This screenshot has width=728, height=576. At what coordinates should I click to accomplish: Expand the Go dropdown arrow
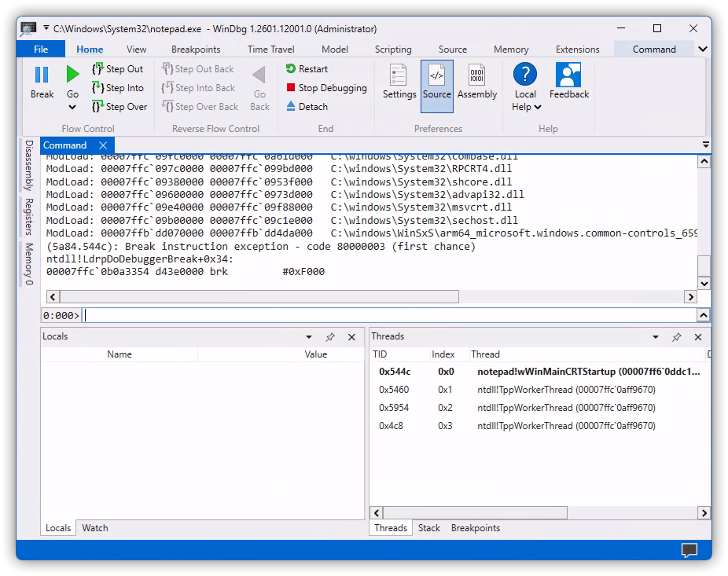click(x=72, y=108)
